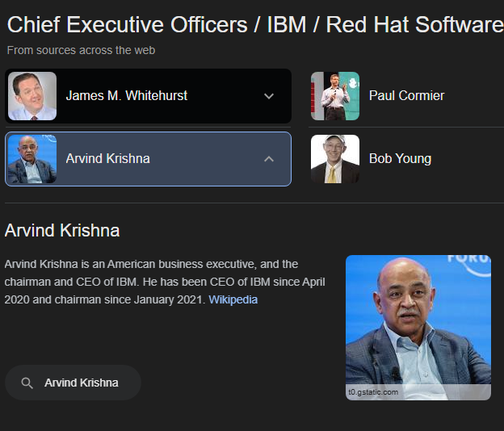Click the t0.gstatic.com image source label
Viewport: 504px width, 431px height.
click(373, 392)
